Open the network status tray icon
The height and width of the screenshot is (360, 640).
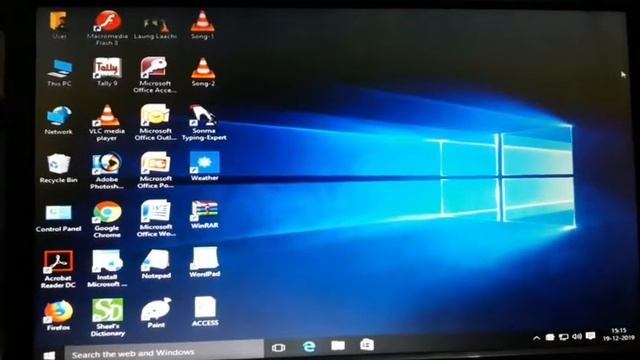pyautogui.click(x=564, y=337)
